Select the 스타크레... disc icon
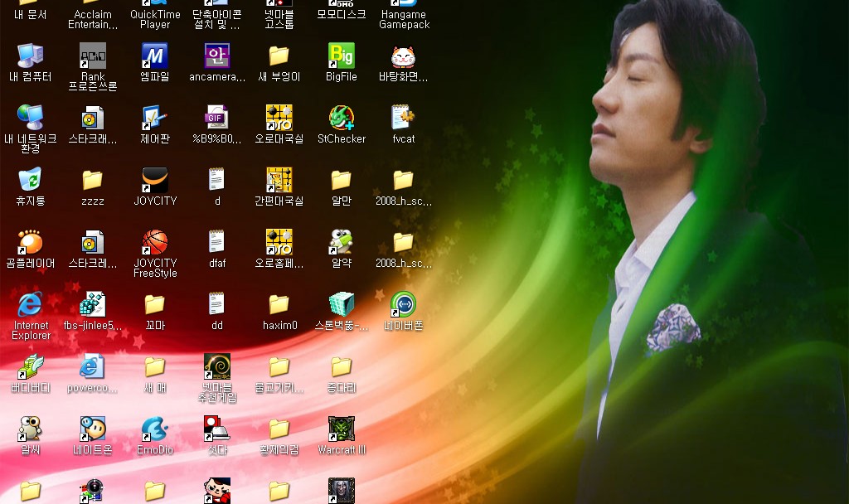The image size is (849, 504). pos(93,243)
